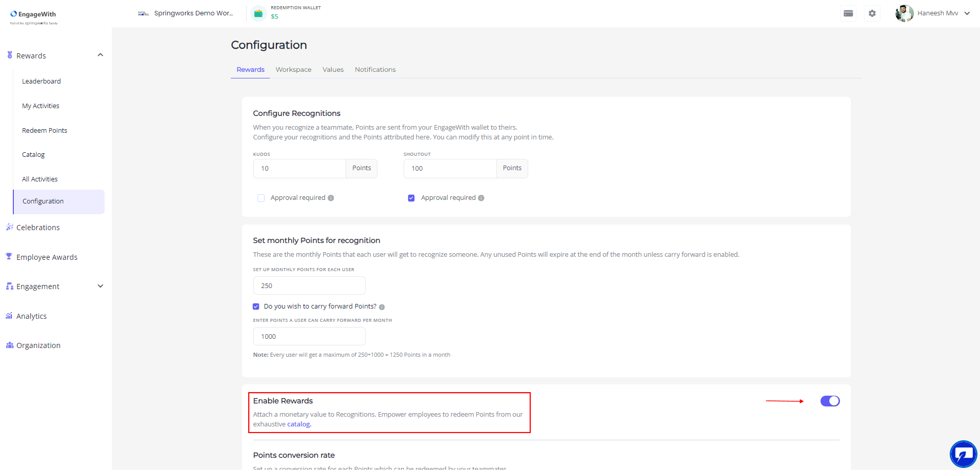Click the Springworks Demo workspace name
Screen dimensions: 980x470
(194, 13)
